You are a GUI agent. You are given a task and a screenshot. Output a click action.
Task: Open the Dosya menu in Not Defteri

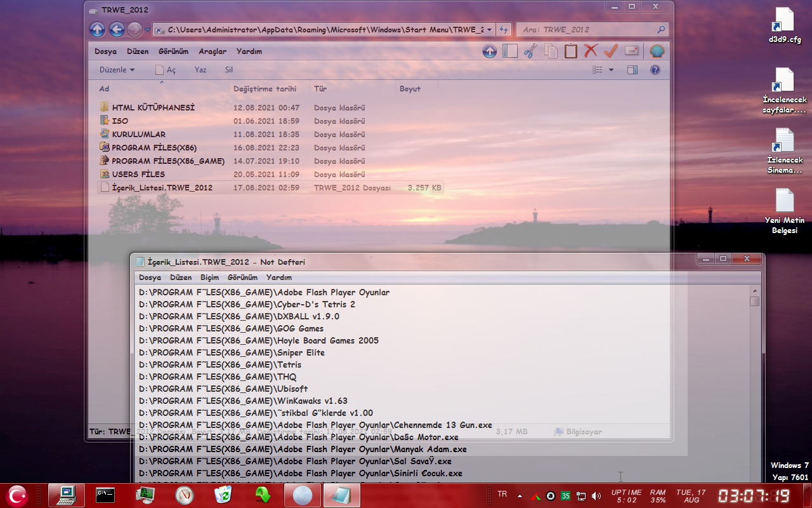click(150, 277)
